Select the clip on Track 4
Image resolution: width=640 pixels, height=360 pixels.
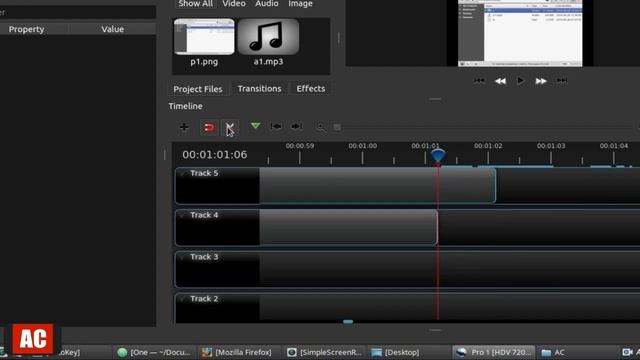349,227
